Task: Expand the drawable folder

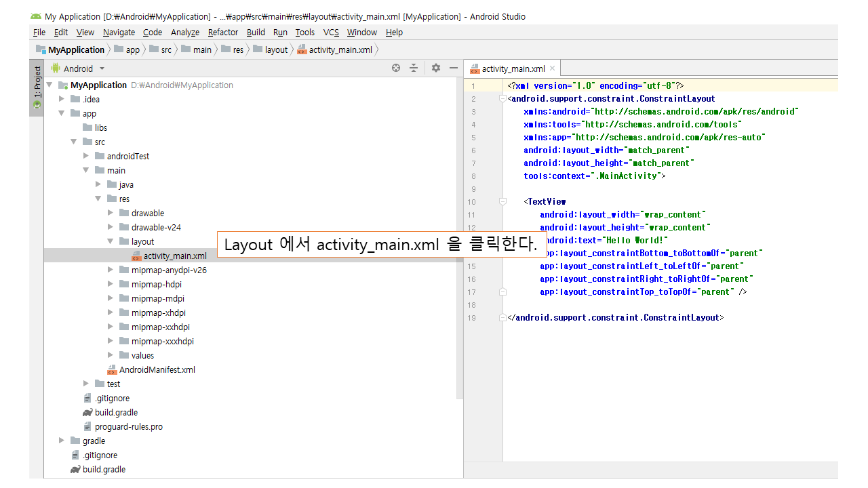Action: 111,213
